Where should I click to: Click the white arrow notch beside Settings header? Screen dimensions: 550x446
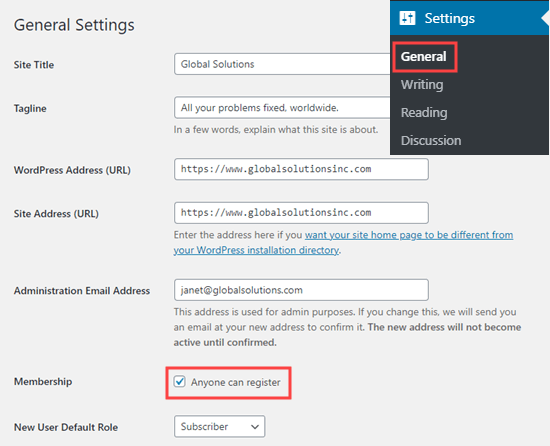[x=545, y=18]
